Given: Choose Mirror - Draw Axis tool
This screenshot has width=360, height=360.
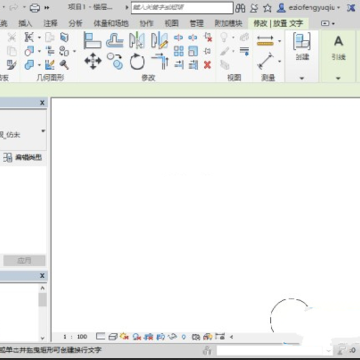Looking at the screenshot, I should (159, 40).
